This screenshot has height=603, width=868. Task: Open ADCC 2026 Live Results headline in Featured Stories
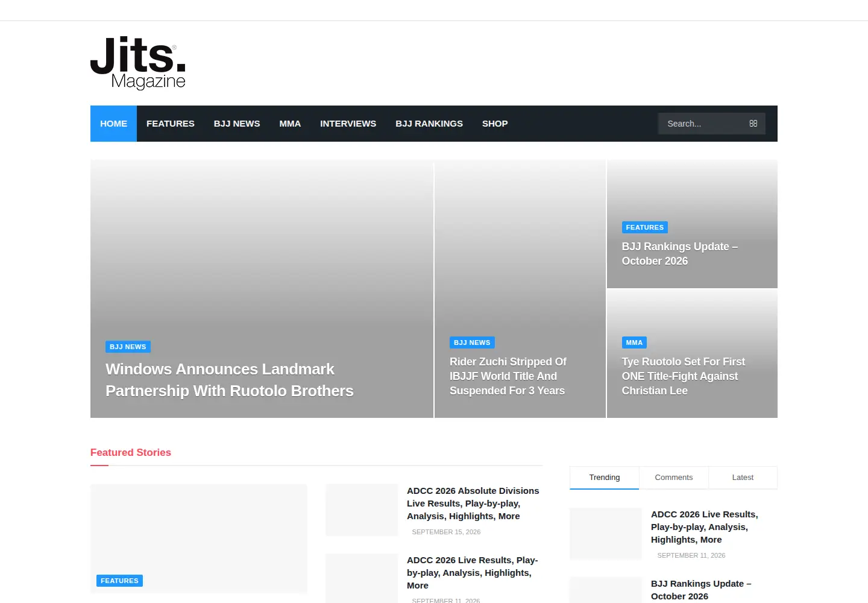tap(473, 573)
